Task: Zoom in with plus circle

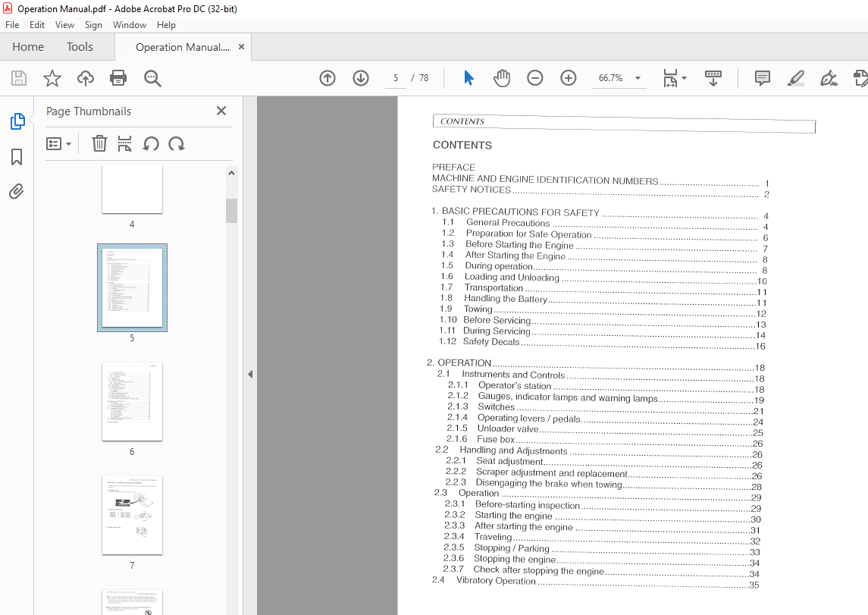Action: click(x=569, y=78)
